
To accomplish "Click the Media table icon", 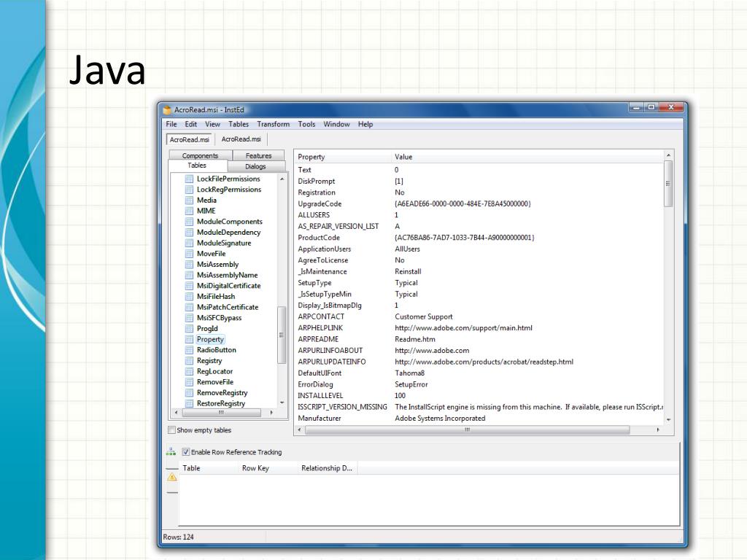I will 189,201.
